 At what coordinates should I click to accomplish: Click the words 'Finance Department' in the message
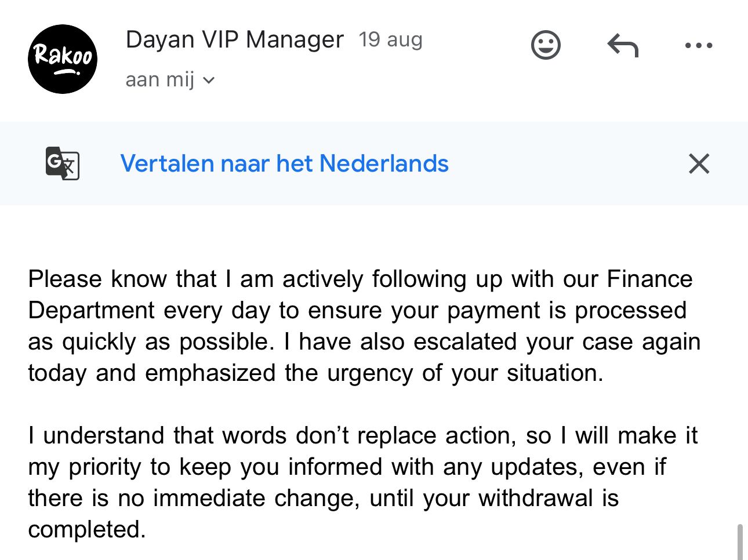(649, 279)
